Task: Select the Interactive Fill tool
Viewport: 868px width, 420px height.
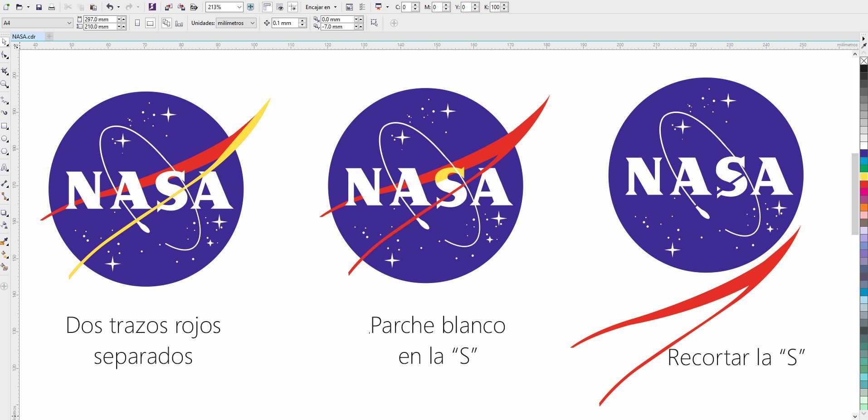Action: click(x=5, y=254)
